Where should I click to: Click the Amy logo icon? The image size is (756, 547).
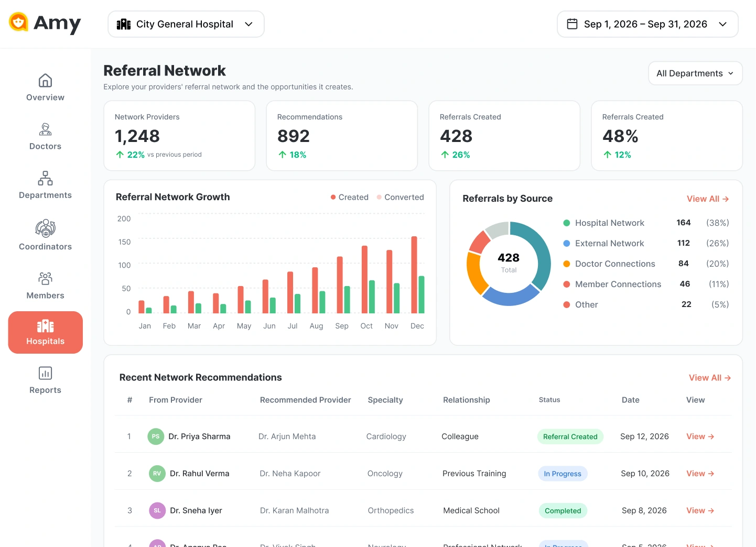(x=18, y=22)
